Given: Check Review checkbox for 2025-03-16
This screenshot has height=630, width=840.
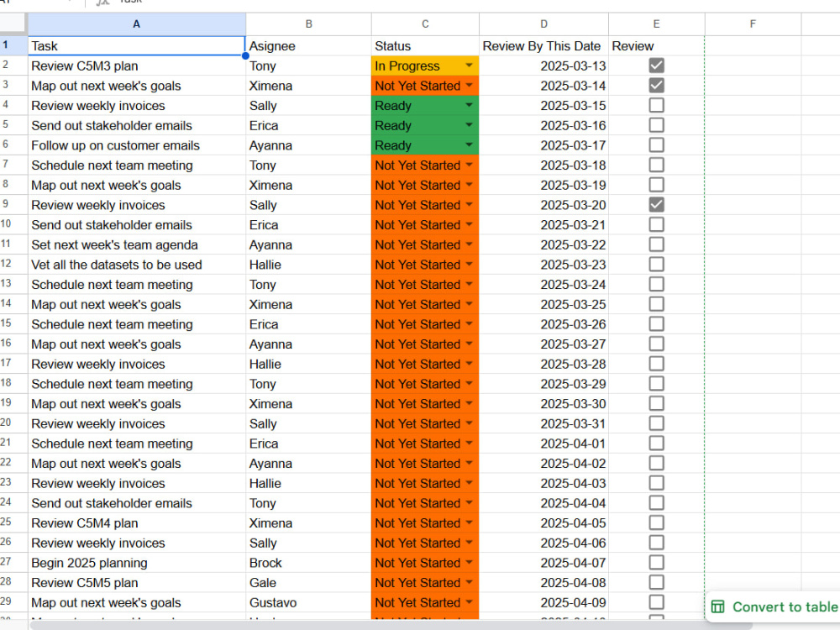Looking at the screenshot, I should [x=656, y=125].
